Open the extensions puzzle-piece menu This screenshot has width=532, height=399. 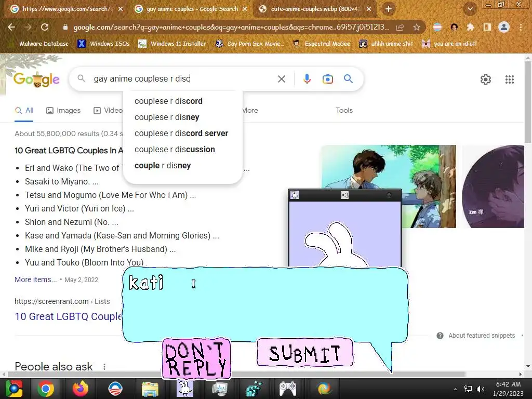(470, 27)
